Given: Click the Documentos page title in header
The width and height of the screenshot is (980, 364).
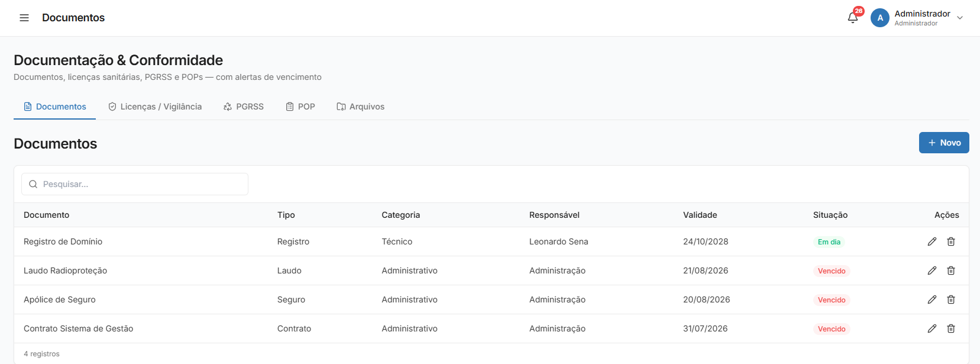Looking at the screenshot, I should tap(73, 18).
